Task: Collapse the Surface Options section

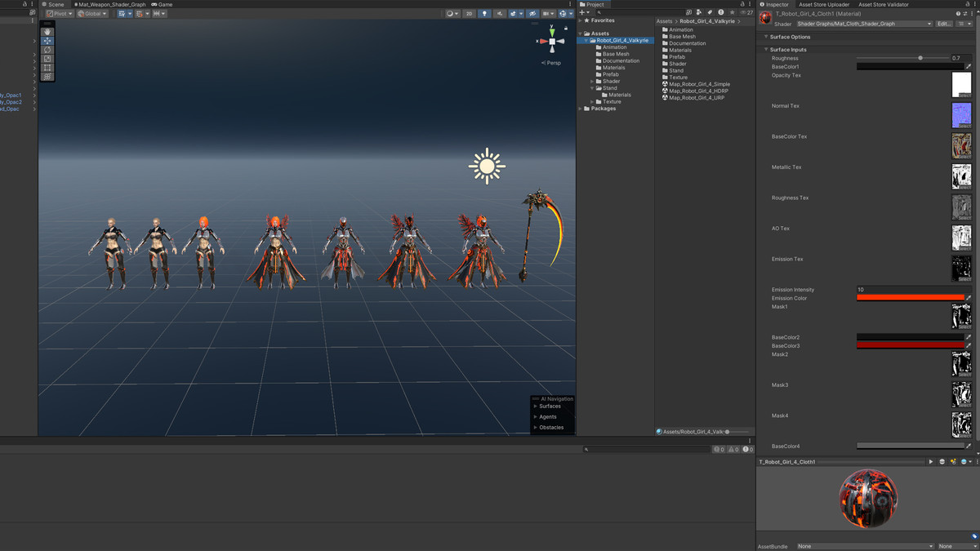Action: coord(766,37)
